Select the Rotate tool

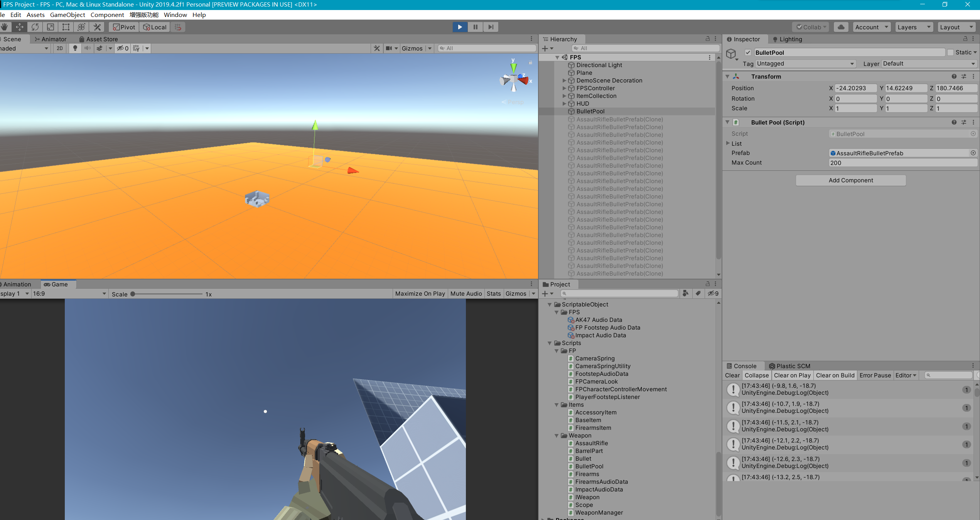(35, 27)
